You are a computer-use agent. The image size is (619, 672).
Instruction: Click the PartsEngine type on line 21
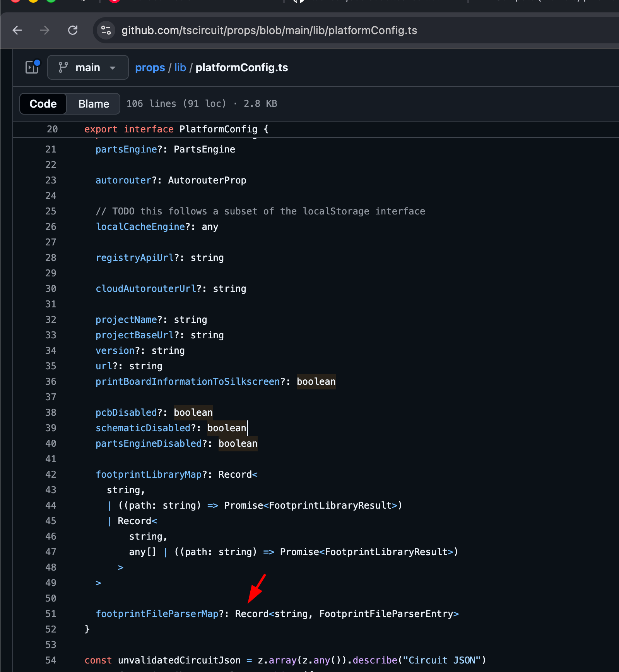(x=204, y=149)
